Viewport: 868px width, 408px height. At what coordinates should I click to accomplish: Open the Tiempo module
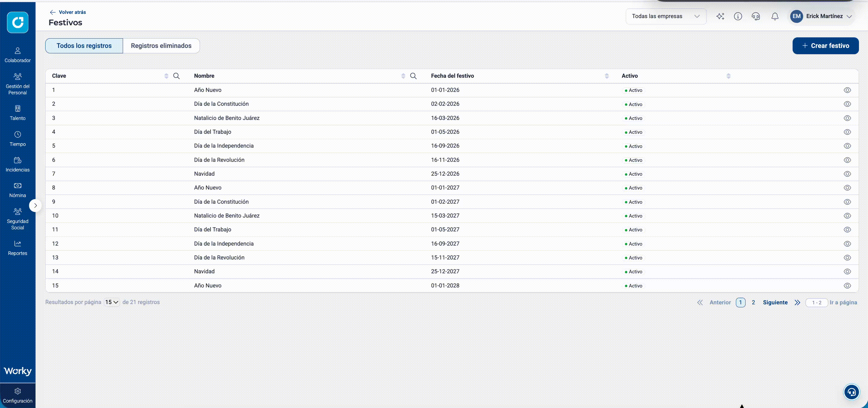point(17,139)
